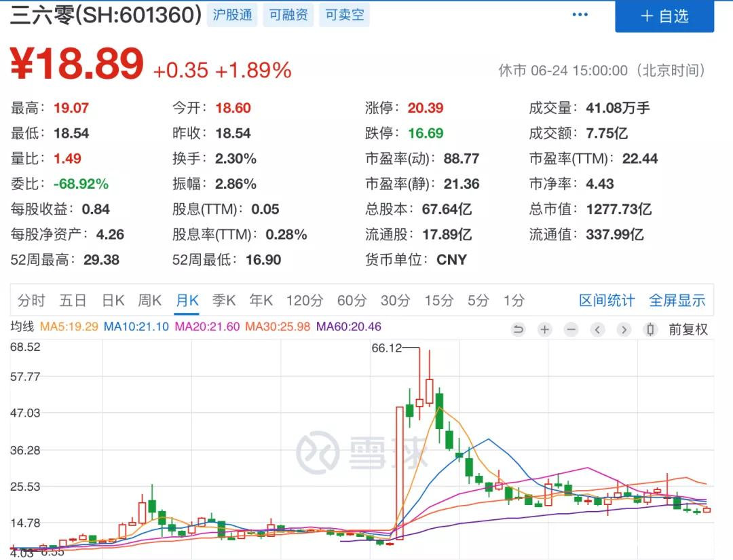This screenshot has height=560, width=733.
Task: Click the stock title 三六零(SH:601360)
Action: [106, 15]
